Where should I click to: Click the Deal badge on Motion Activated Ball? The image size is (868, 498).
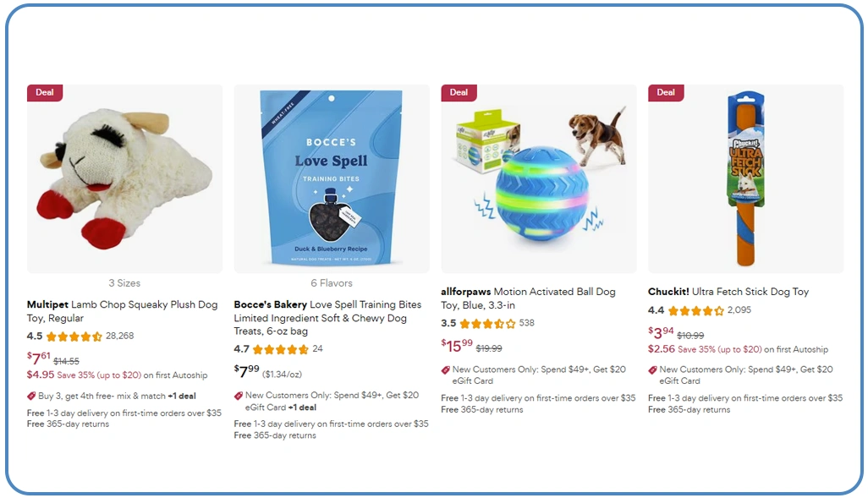point(459,92)
